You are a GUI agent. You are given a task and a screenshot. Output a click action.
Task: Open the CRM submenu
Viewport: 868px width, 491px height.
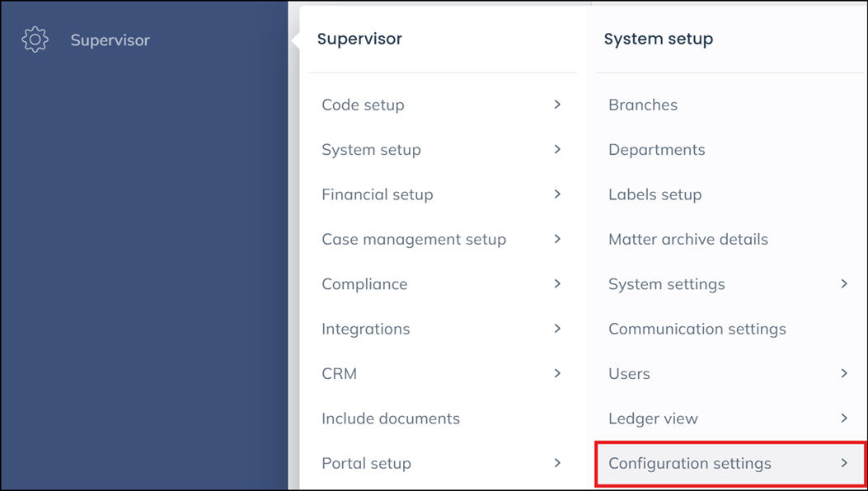click(x=340, y=373)
